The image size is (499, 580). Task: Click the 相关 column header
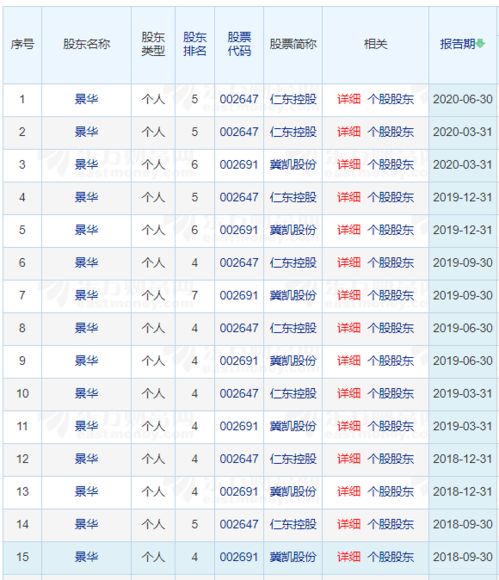tap(375, 44)
